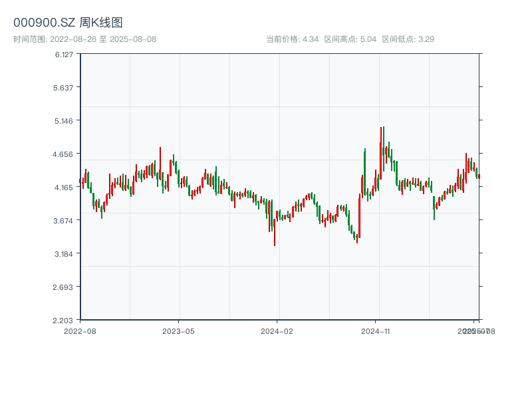The width and height of the screenshot is (532, 399).
Task: Click the 时间范围 date range text
Action: [x=84, y=39]
